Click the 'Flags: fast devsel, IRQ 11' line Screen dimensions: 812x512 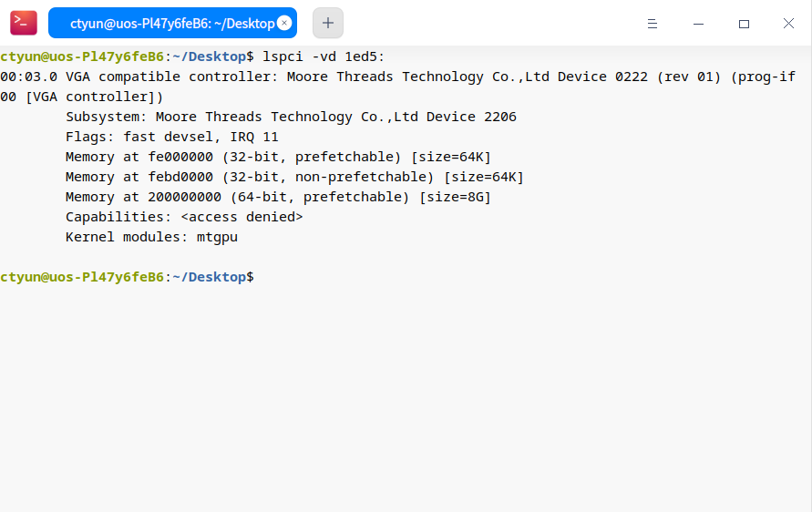pos(172,137)
